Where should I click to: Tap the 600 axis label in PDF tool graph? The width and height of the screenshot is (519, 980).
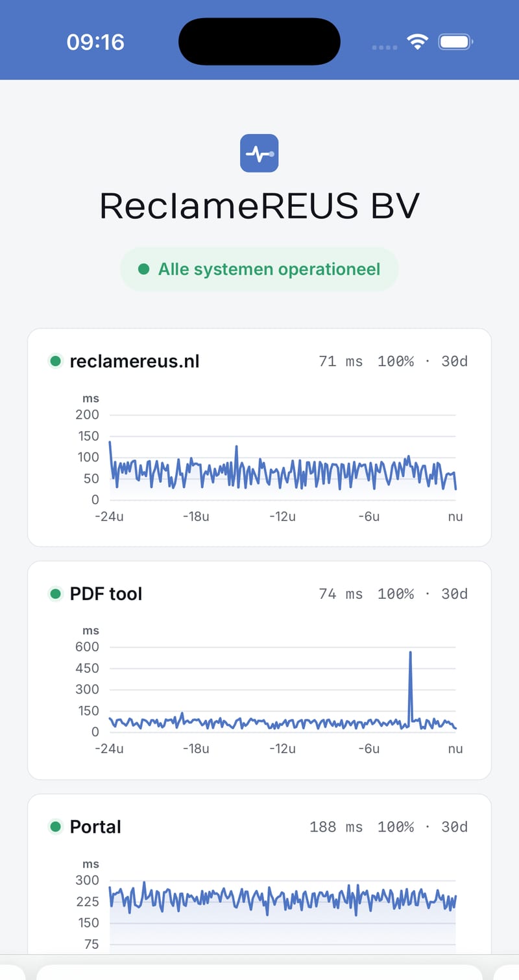coord(87,647)
